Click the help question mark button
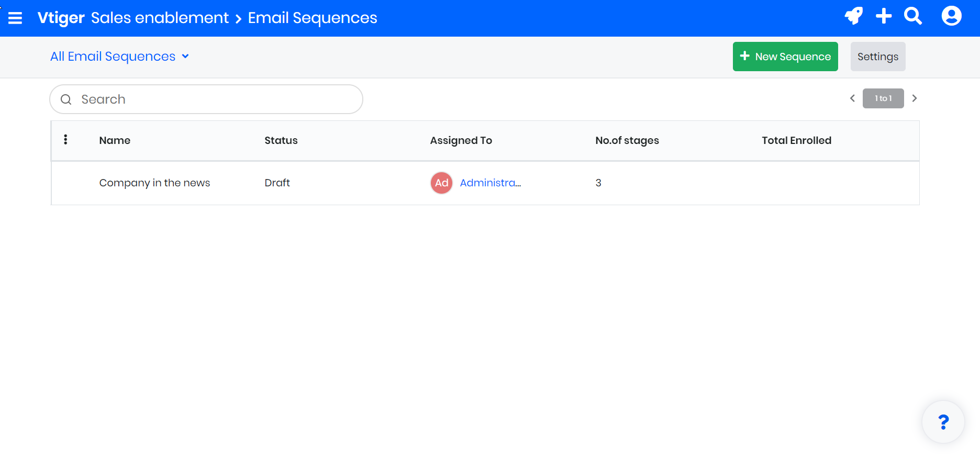Image resolution: width=980 pixels, height=458 pixels. pyautogui.click(x=943, y=422)
